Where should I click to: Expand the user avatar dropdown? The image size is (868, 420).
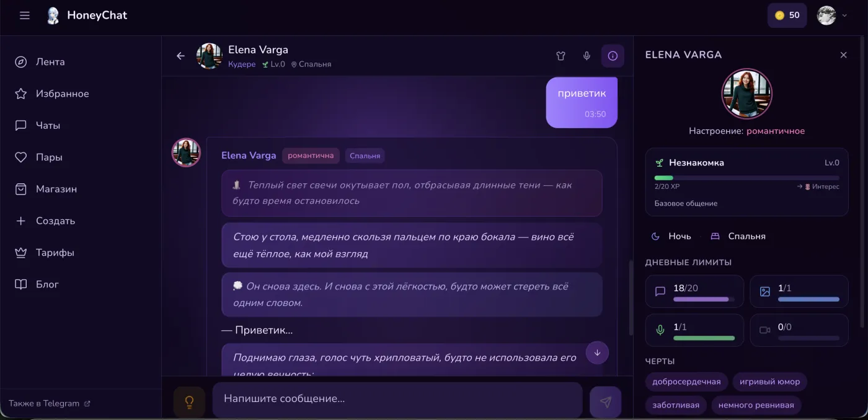pos(832,15)
